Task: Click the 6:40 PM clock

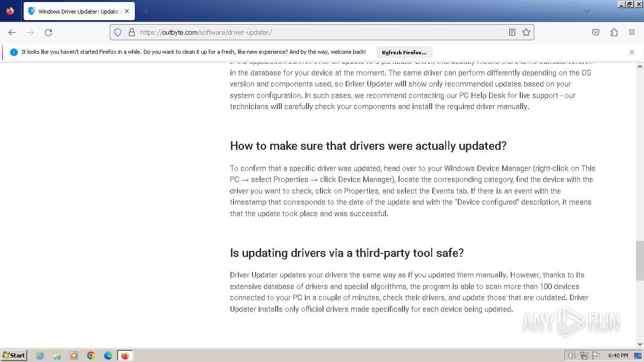Action: pos(618,355)
